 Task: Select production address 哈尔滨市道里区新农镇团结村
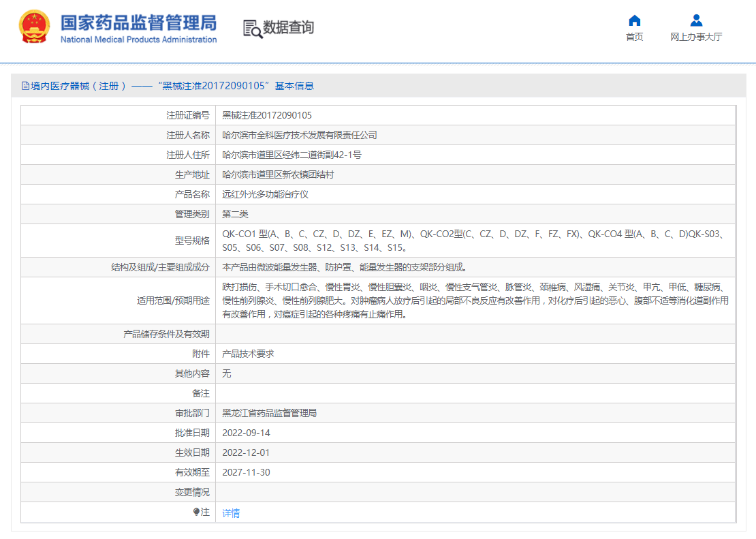click(x=278, y=174)
